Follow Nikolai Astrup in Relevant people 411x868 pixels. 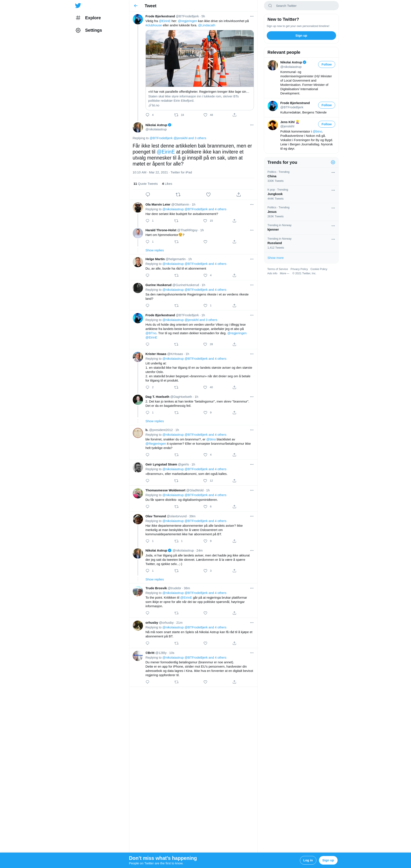(x=326, y=64)
